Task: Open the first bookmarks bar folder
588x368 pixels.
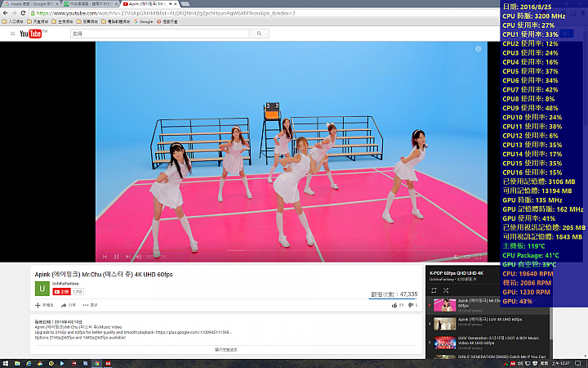Action: [x=13, y=21]
